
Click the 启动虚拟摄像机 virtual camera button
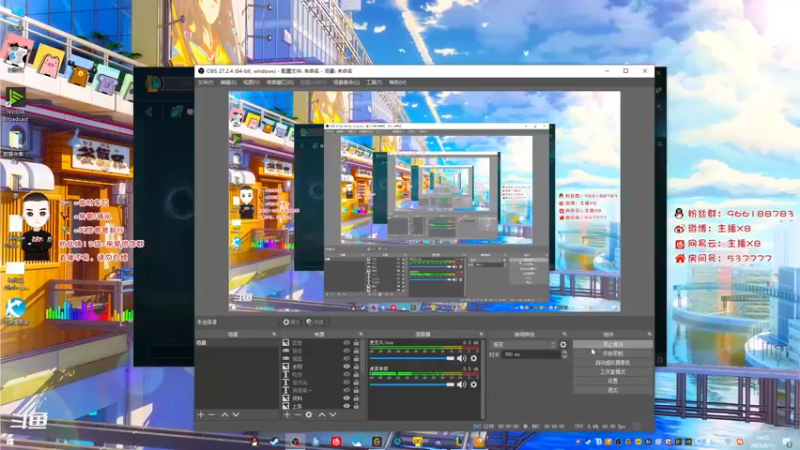coord(612,363)
